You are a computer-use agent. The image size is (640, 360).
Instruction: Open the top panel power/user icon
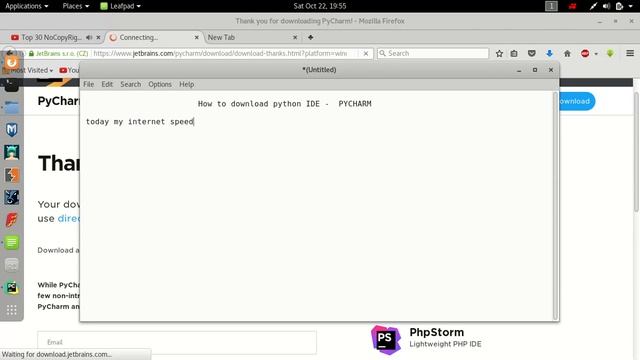pyautogui.click(x=619, y=6)
